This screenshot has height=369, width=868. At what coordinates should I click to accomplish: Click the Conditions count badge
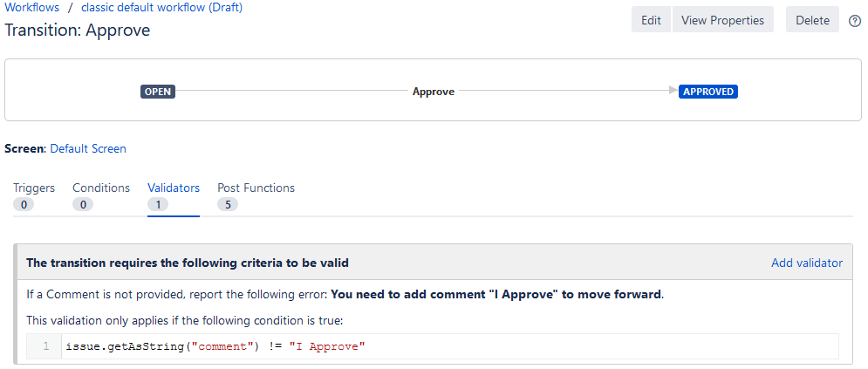[x=83, y=204]
